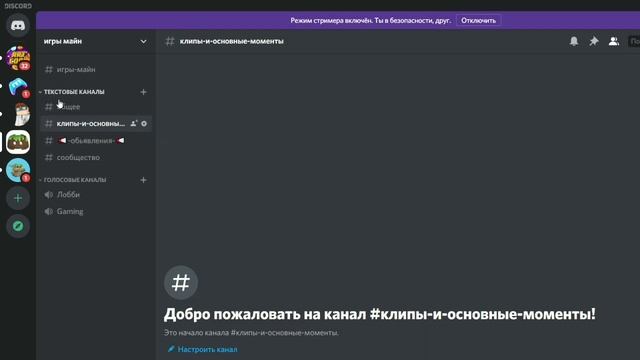This screenshot has height=360, width=640.
Task: Click Настроить канал link
Action: coord(202,349)
